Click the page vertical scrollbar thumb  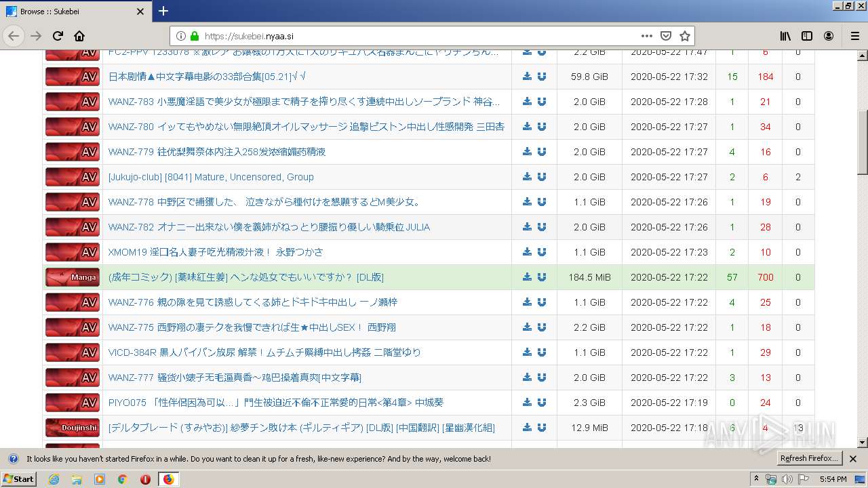tap(862, 142)
